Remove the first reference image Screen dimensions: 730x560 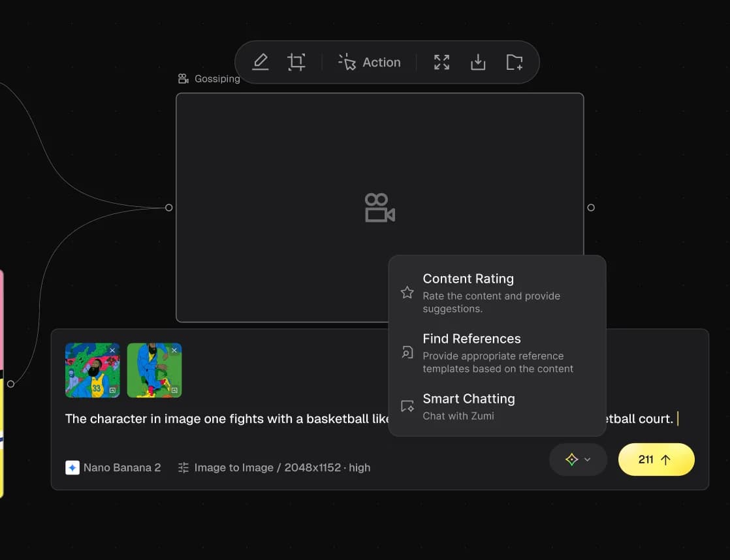pos(112,350)
